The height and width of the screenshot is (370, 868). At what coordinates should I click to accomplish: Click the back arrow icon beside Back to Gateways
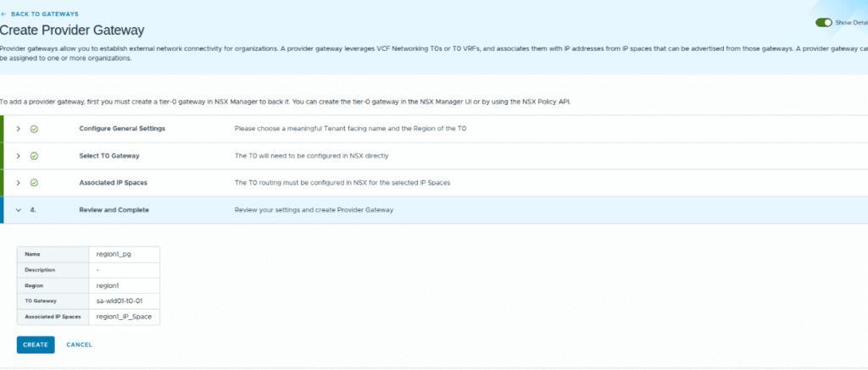[3, 14]
